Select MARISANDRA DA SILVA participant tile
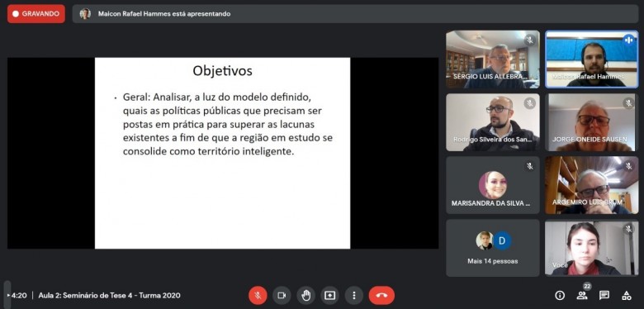The image size is (644, 309). point(493,185)
